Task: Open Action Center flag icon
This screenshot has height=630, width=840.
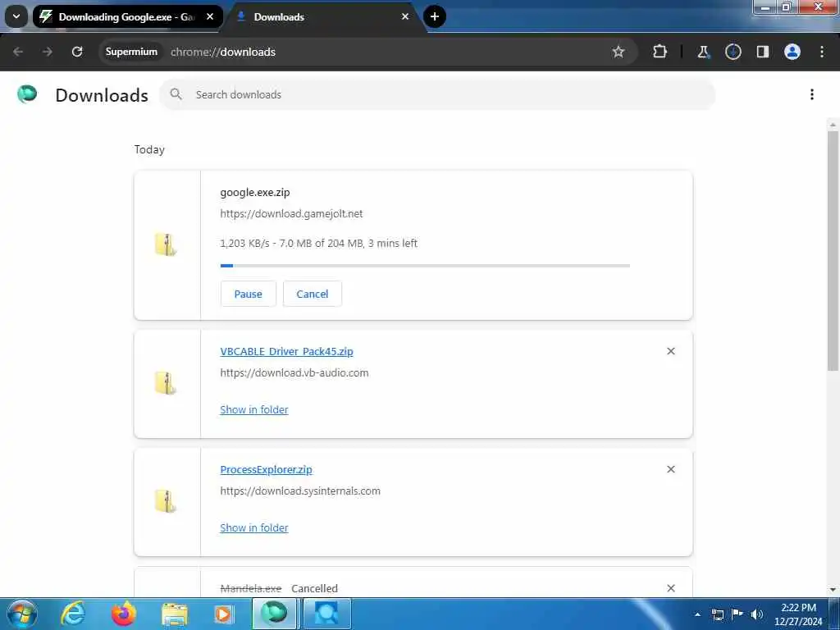Action: click(x=737, y=614)
